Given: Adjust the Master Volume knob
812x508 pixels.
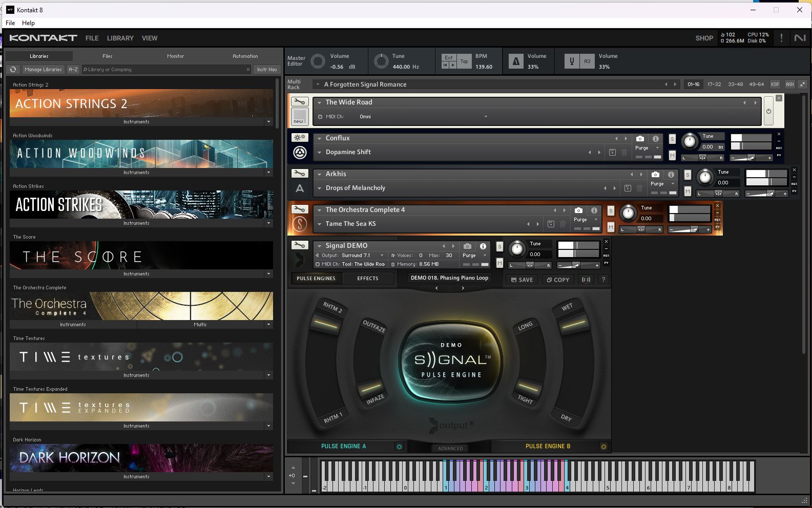Looking at the screenshot, I should pos(318,61).
